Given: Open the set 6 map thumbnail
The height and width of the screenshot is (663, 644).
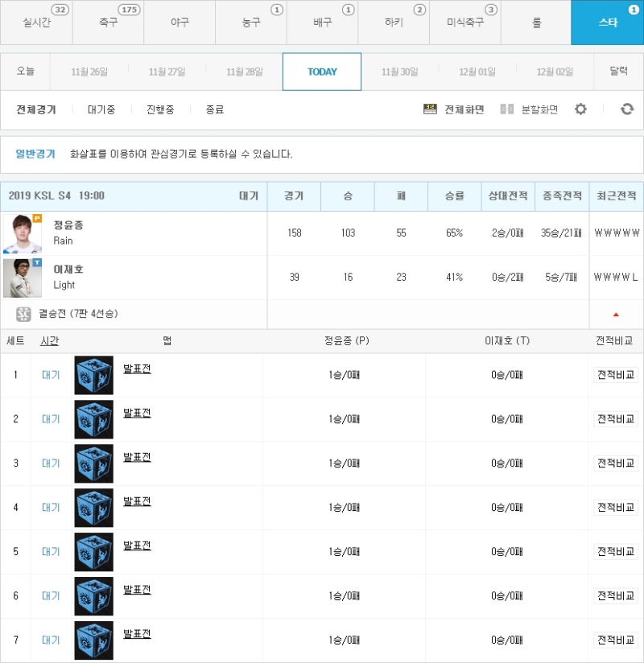Looking at the screenshot, I should [94, 596].
